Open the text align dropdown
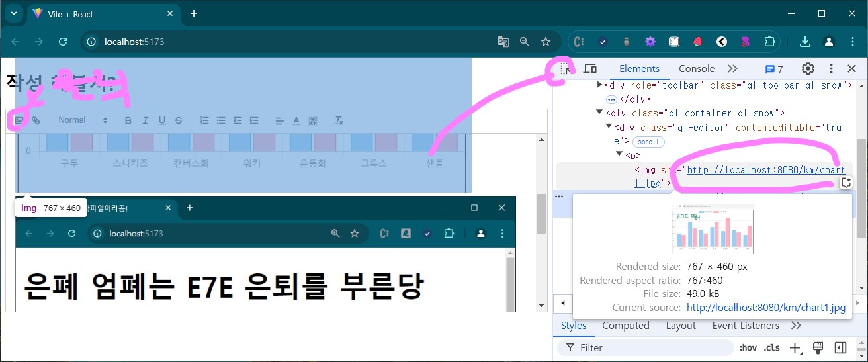868x362 pixels. [279, 120]
